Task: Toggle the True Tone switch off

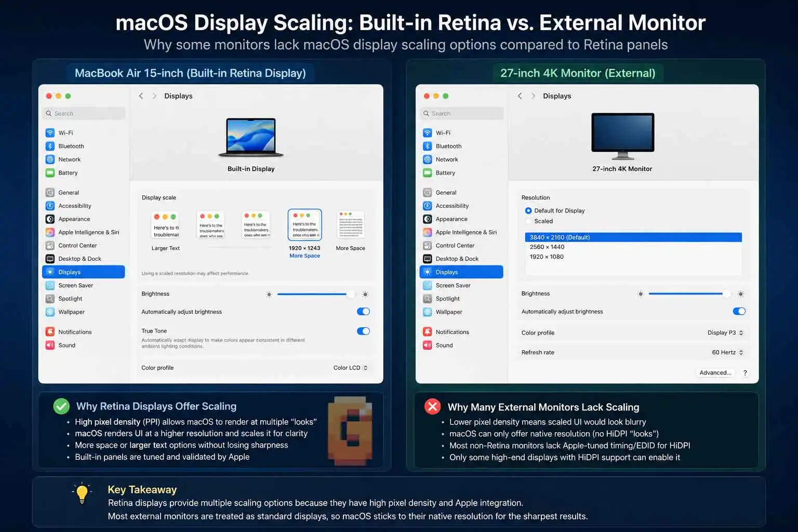Action: [x=363, y=331]
